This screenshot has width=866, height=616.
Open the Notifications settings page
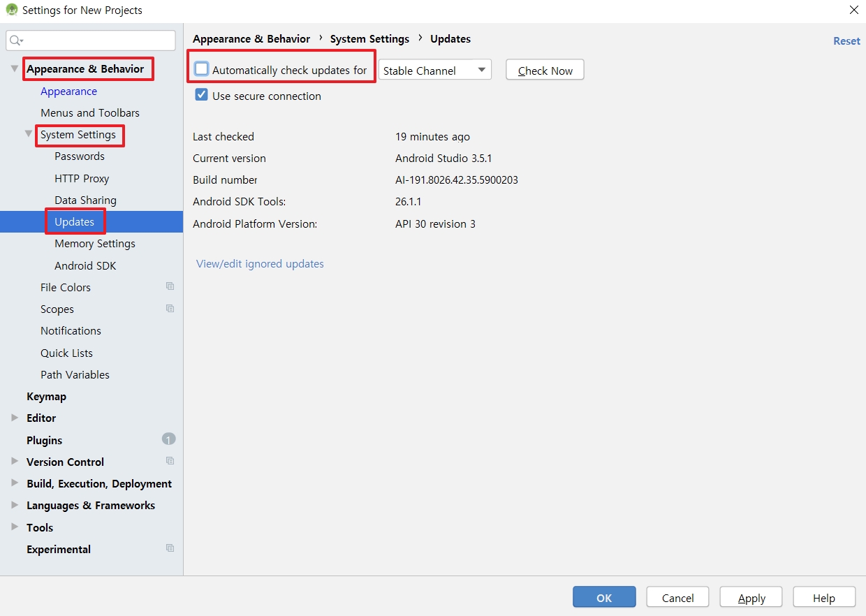71,330
